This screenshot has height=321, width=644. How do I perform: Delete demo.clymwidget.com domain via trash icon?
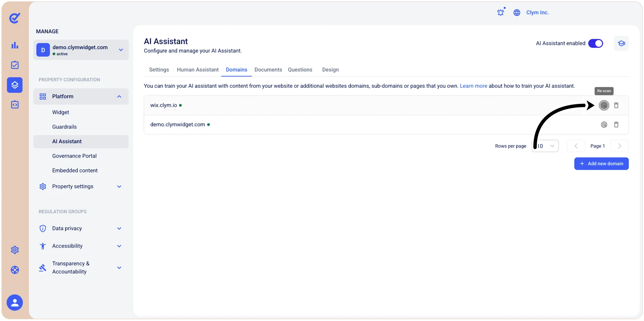click(616, 125)
